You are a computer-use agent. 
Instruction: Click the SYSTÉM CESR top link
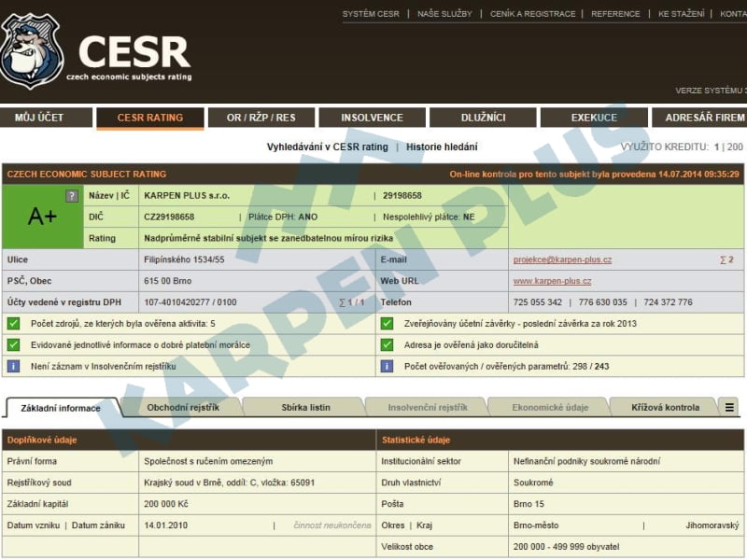point(371,14)
